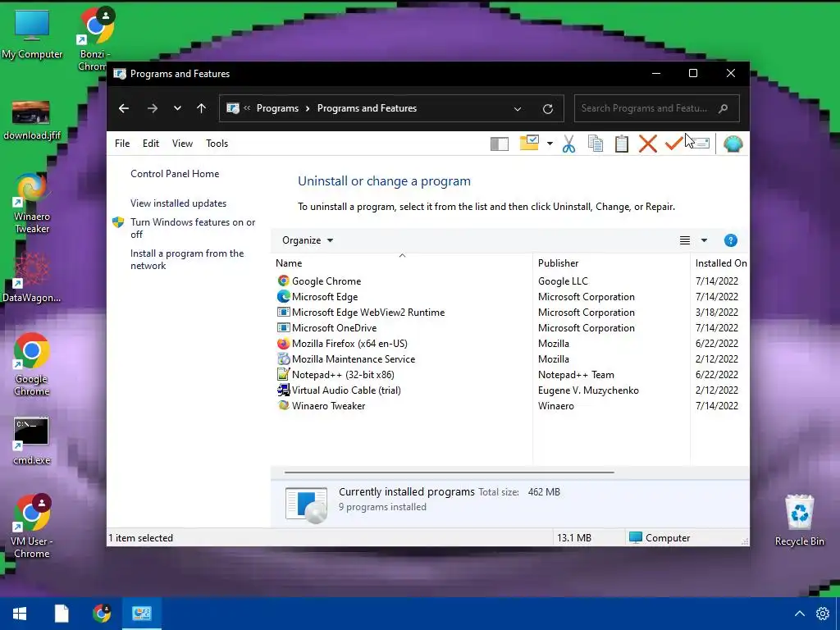Click the horizontal scrollbar of the program list
Viewport: 840px width, 630px height.
click(x=449, y=472)
